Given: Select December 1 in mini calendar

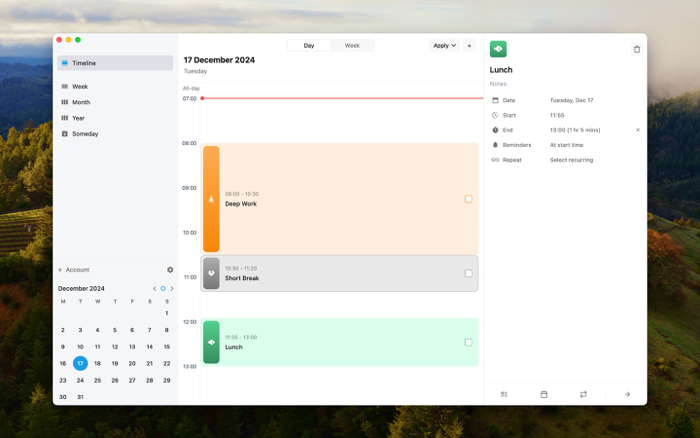Looking at the screenshot, I should pos(167,313).
